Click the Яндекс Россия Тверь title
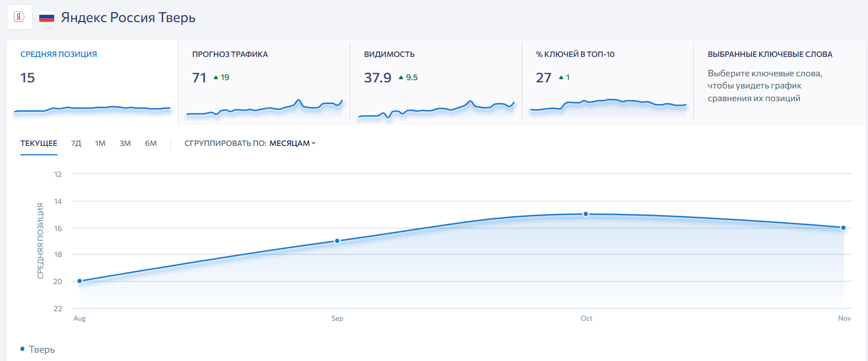 (x=128, y=18)
